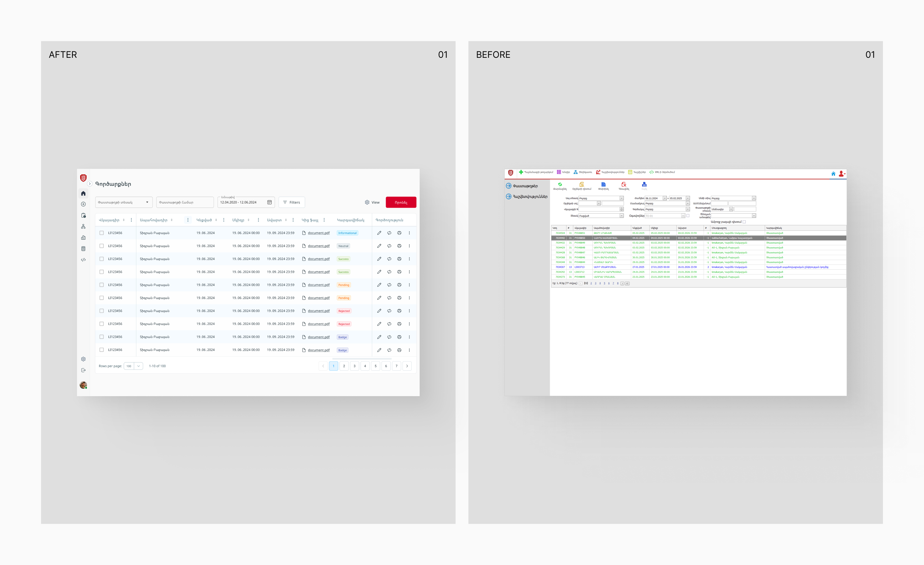
Task: Open the Փաստաթղթեր item in old sidebar
Action: point(525,186)
